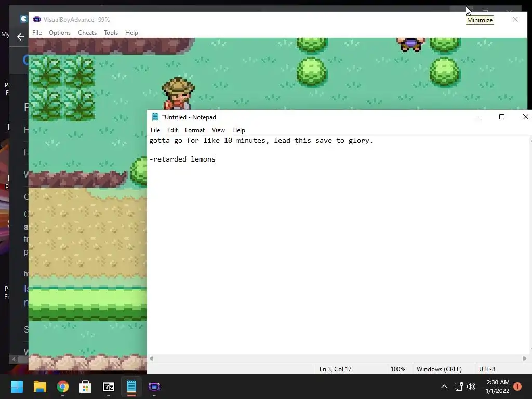Image resolution: width=532 pixels, height=399 pixels.
Task: Open File Explorer from the taskbar
Action: click(39, 387)
